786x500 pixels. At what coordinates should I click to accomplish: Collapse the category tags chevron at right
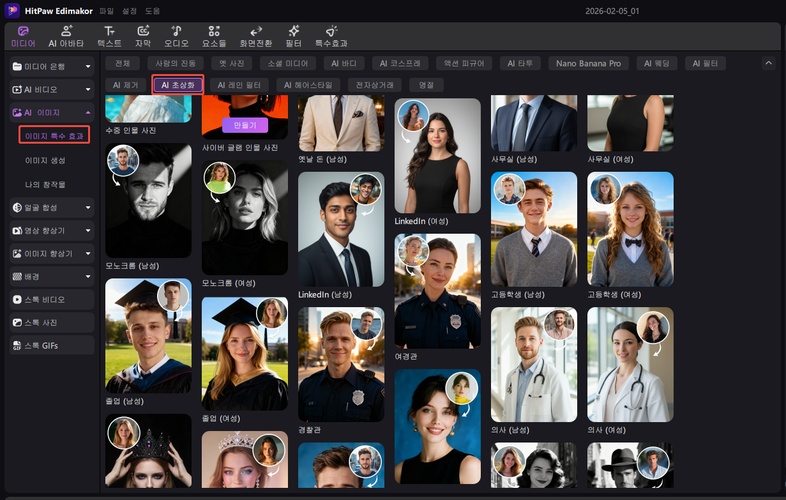tap(768, 63)
